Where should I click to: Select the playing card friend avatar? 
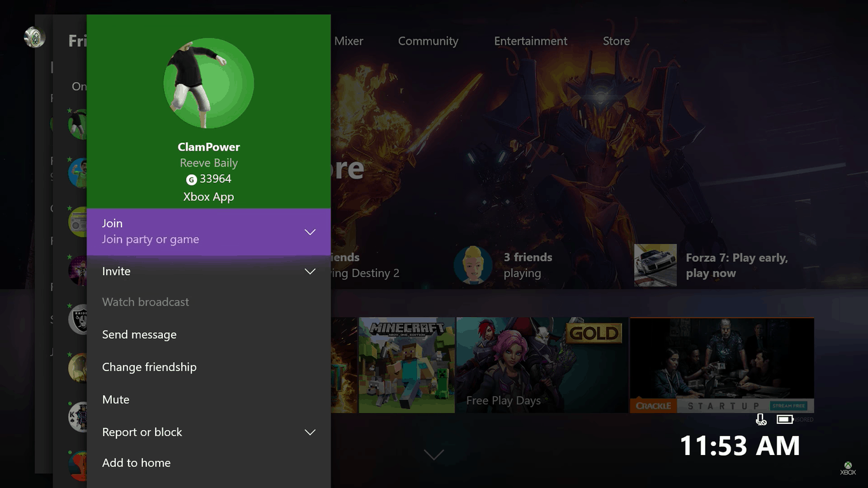[x=78, y=417]
